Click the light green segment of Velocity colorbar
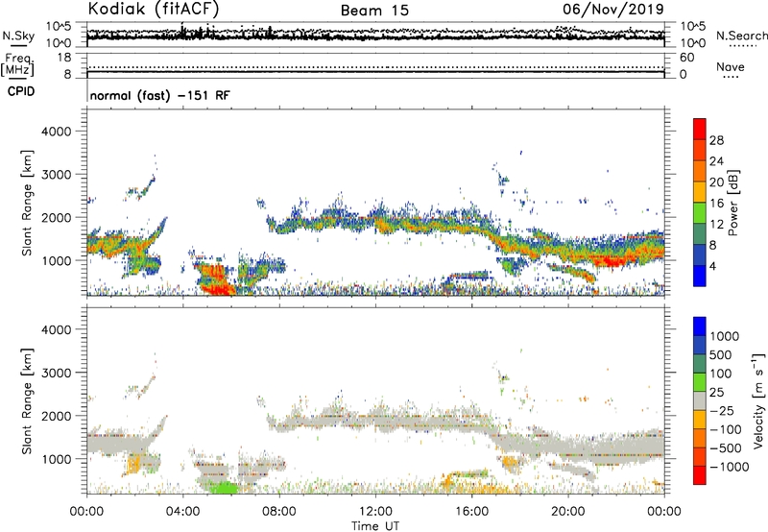 (700, 382)
